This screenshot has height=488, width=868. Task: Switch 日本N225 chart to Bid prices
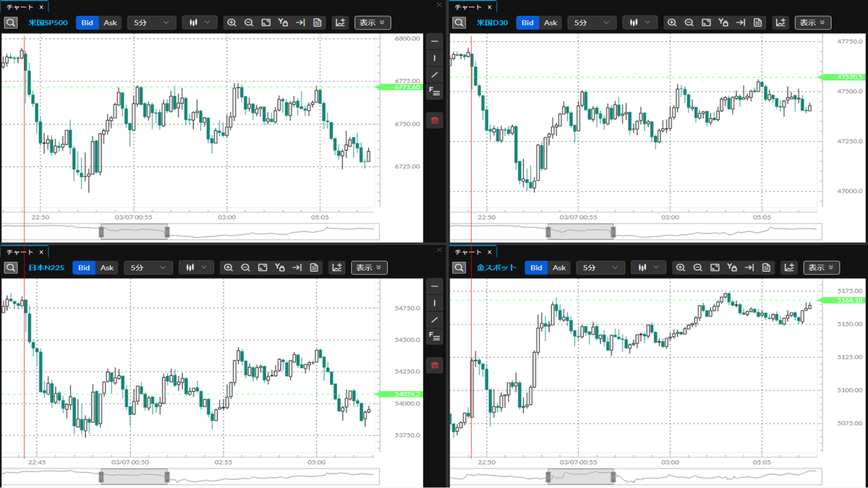pyautogui.click(x=84, y=267)
